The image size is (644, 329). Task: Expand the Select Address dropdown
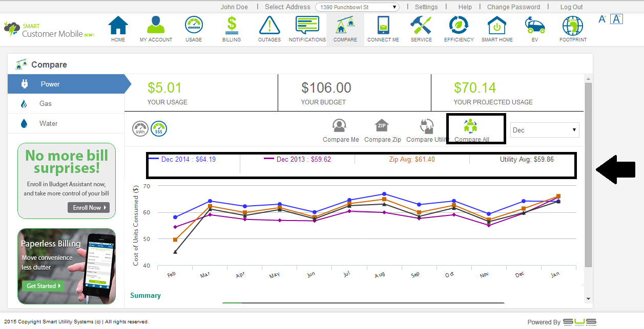357,7
